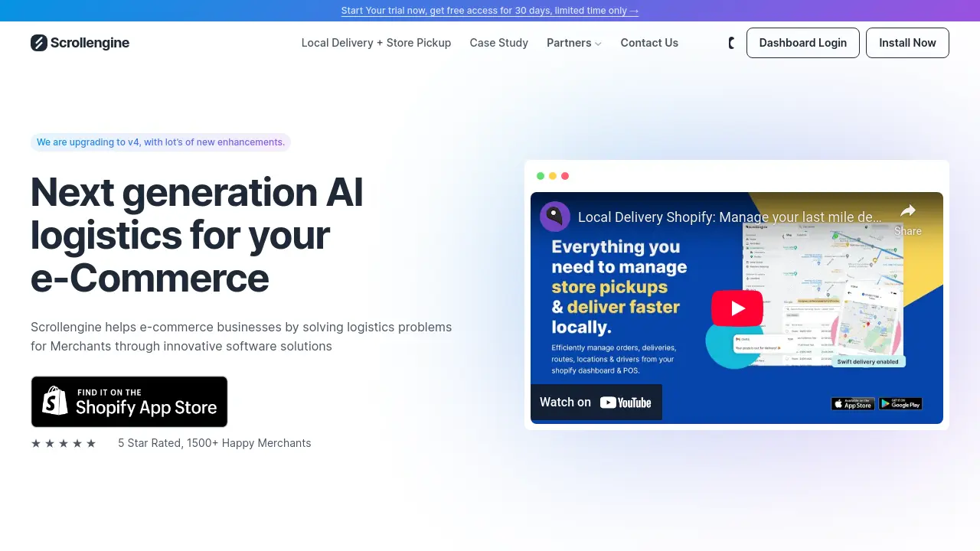This screenshot has height=551, width=980.
Task: Click the Apple App Store badge
Action: tap(852, 403)
